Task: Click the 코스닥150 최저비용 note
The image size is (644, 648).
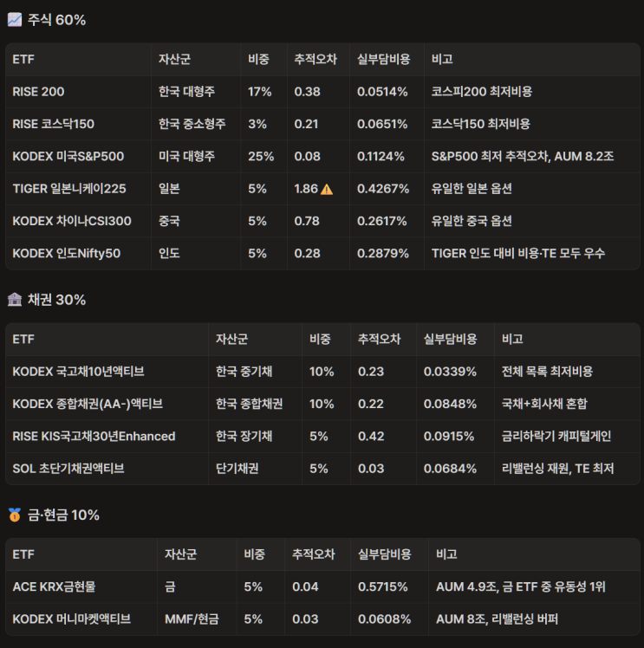Action: click(481, 124)
